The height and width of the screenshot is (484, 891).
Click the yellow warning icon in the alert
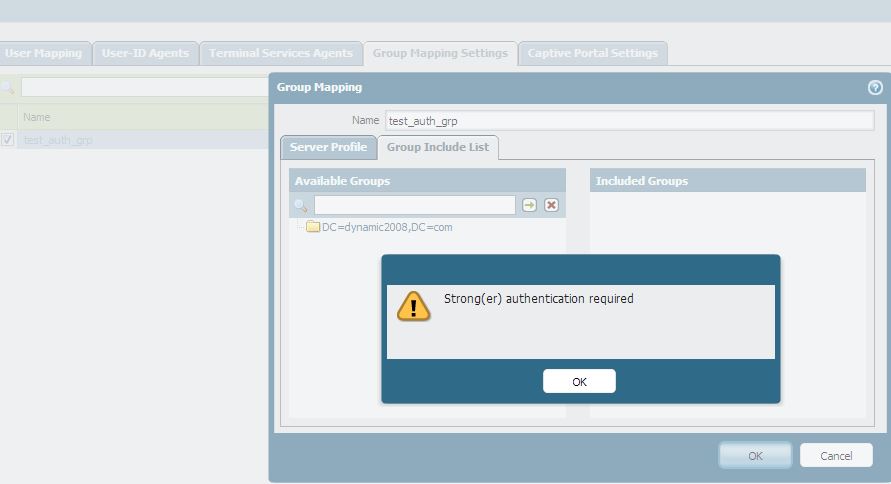pyautogui.click(x=414, y=307)
